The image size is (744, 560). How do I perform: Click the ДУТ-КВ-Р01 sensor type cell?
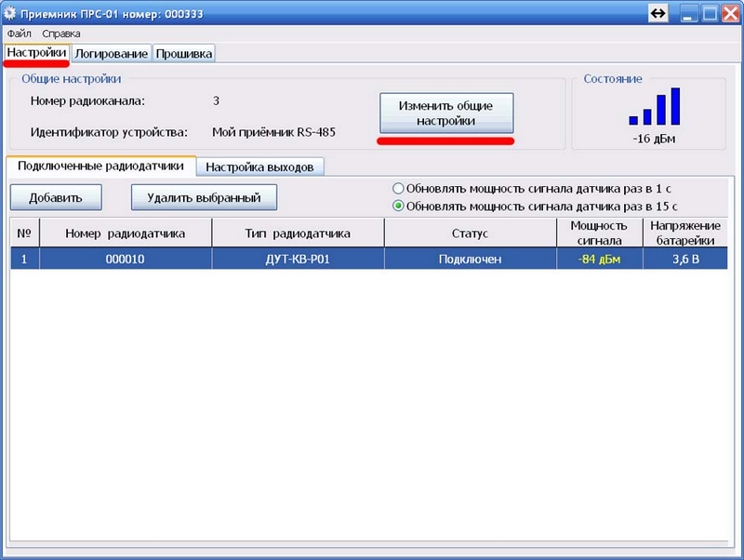(298, 259)
